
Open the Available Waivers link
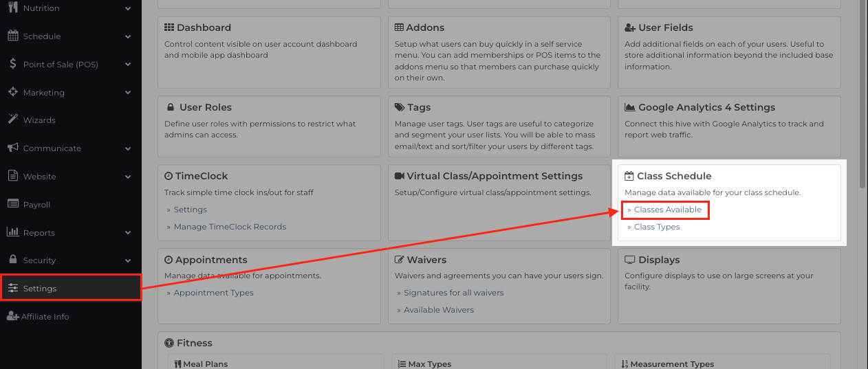click(438, 310)
